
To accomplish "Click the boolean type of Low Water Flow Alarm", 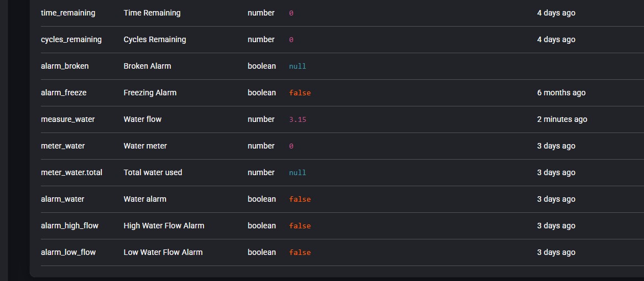I will [262, 252].
